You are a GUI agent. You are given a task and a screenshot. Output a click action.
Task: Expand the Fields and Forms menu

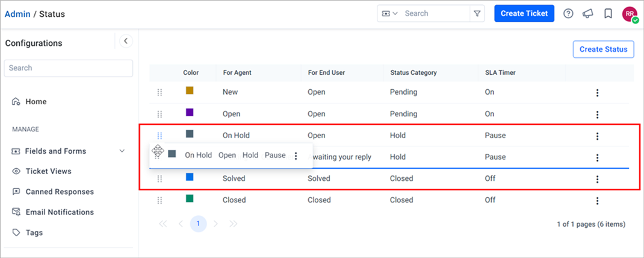122,151
